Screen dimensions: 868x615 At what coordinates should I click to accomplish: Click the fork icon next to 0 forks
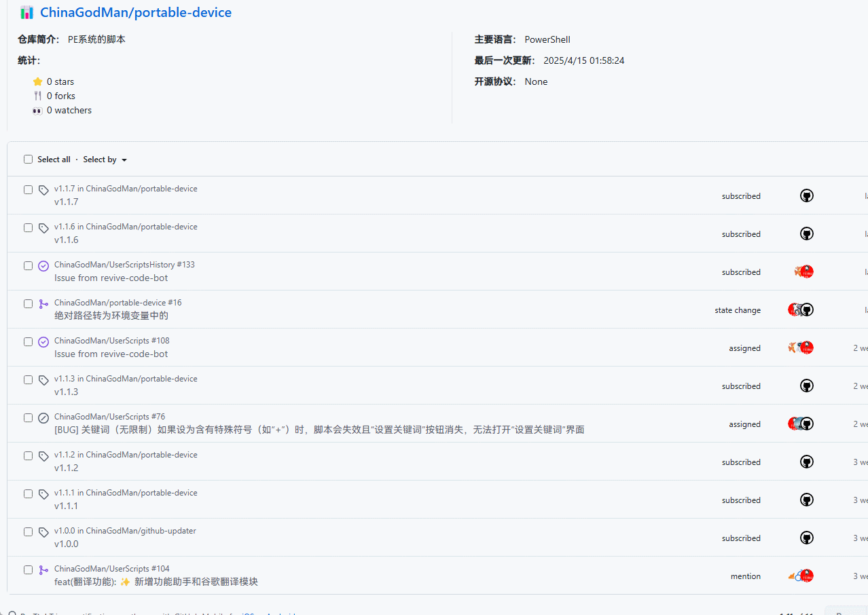[x=37, y=96]
